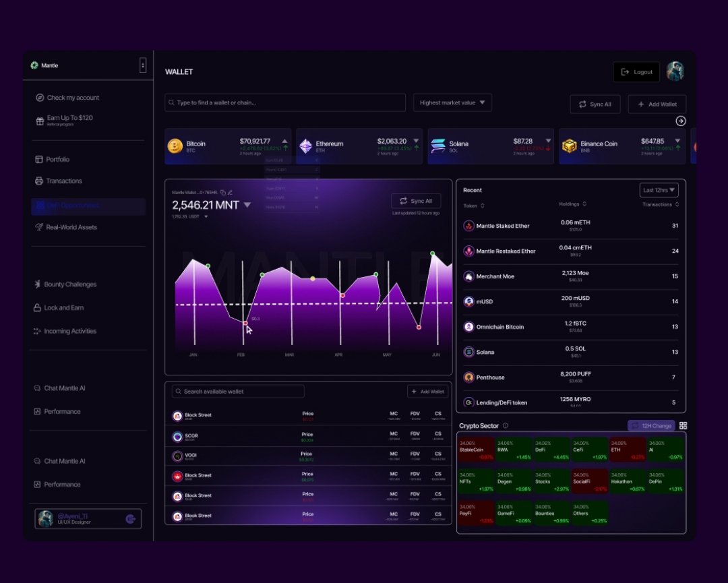Click the Mantle logo icon in sidebar
The width and height of the screenshot is (728, 583).
pos(34,65)
